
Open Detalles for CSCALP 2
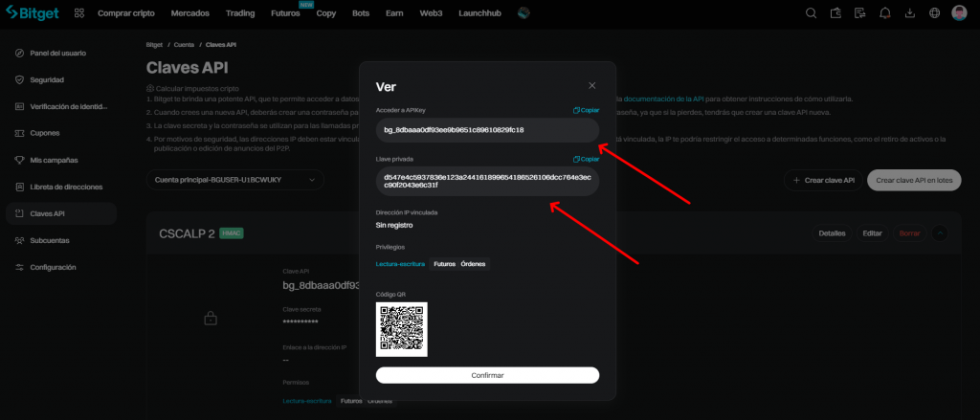832,233
